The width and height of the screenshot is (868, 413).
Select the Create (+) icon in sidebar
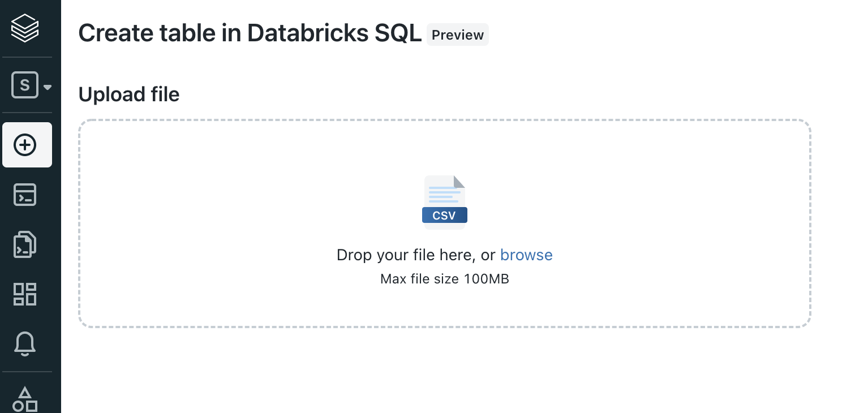[x=25, y=145]
